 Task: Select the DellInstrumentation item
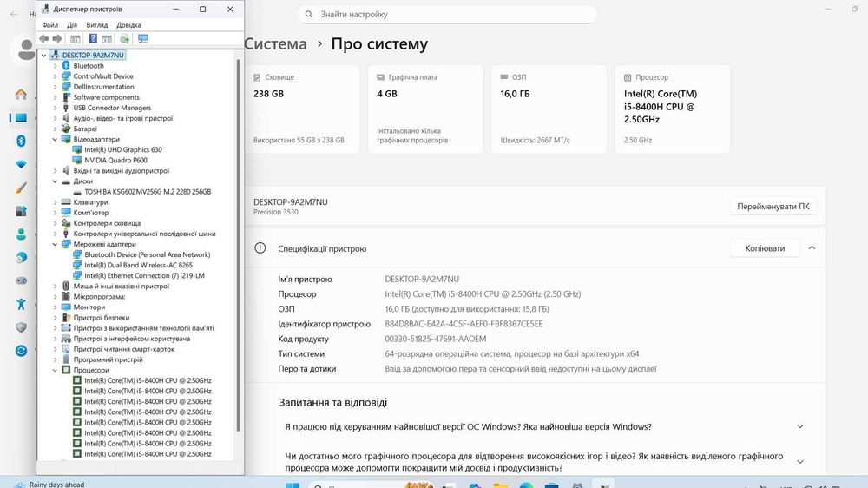[103, 87]
